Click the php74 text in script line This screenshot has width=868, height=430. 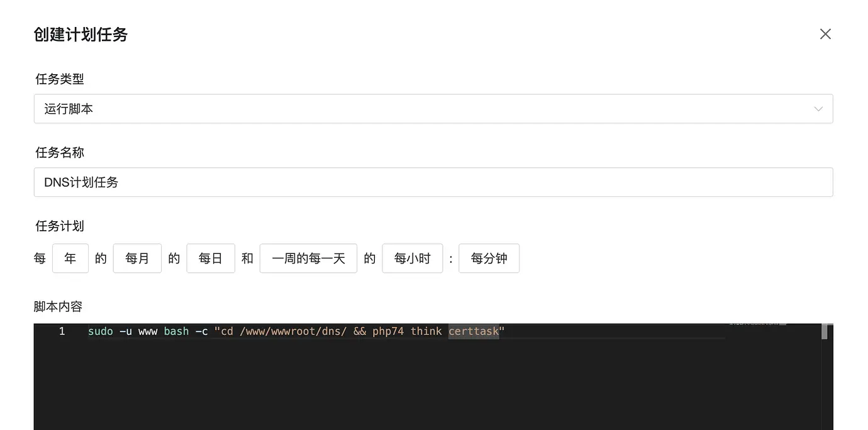388,331
